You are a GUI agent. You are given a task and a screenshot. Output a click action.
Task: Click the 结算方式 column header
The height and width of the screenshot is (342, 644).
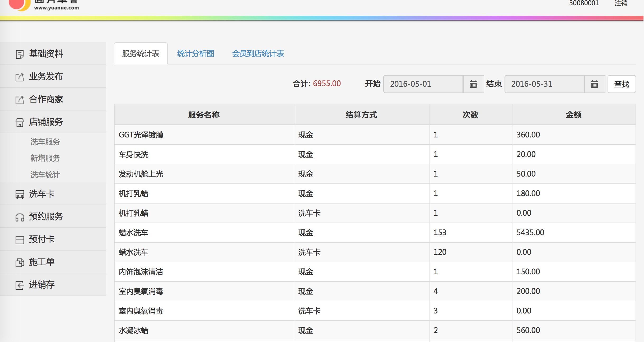[361, 115]
